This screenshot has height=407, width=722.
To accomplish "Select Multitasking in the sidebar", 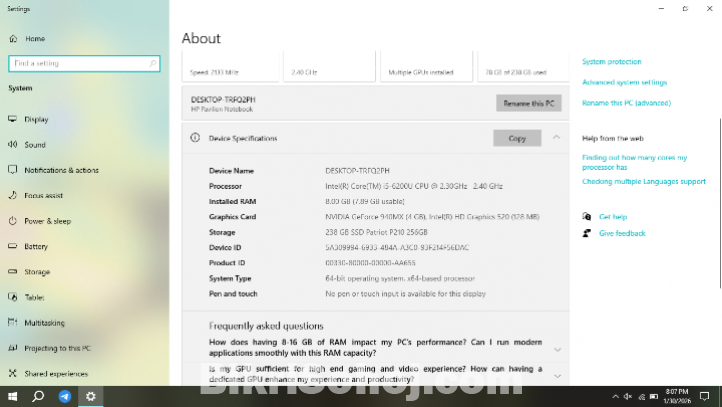I will 44,323.
